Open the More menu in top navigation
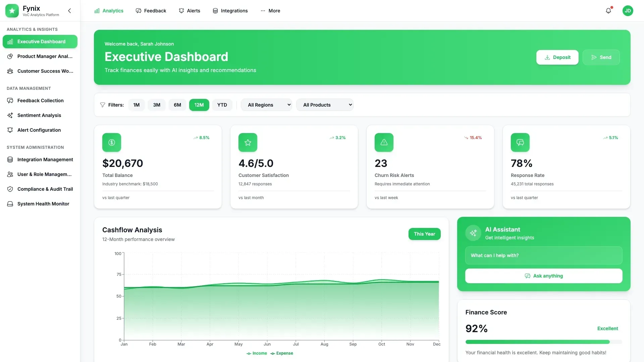This screenshot has width=644, height=362. (x=270, y=11)
